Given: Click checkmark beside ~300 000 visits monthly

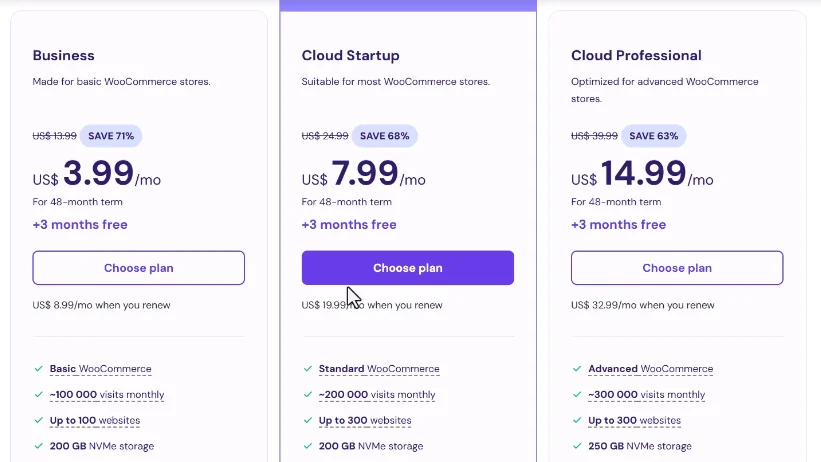Looking at the screenshot, I should coord(576,394).
